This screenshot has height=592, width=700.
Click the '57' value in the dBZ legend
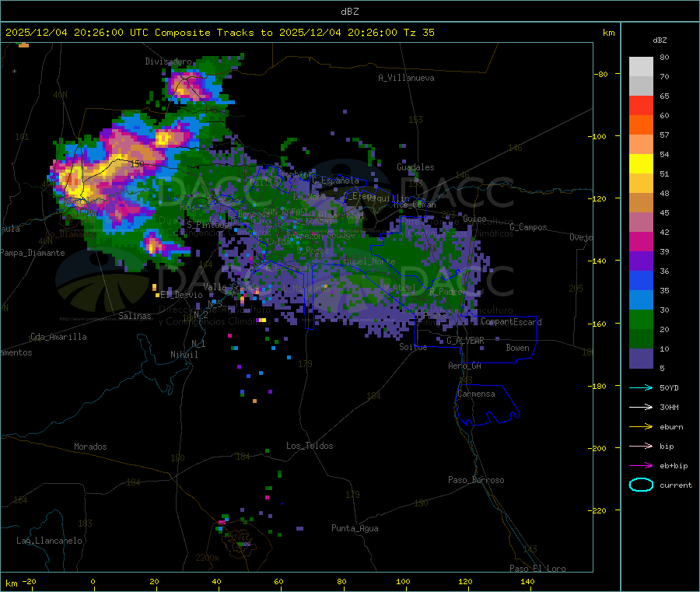(664, 135)
